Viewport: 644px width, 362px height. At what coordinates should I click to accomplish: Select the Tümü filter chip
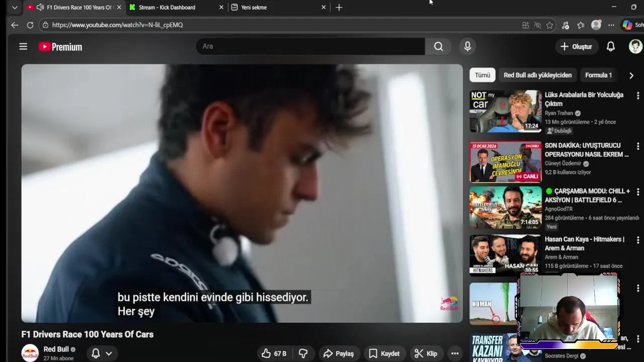click(482, 75)
